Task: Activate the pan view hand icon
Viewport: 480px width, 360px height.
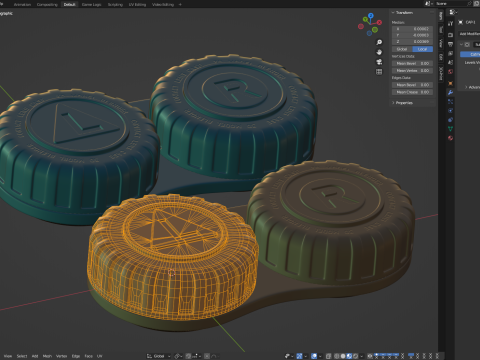Action: 379,52
